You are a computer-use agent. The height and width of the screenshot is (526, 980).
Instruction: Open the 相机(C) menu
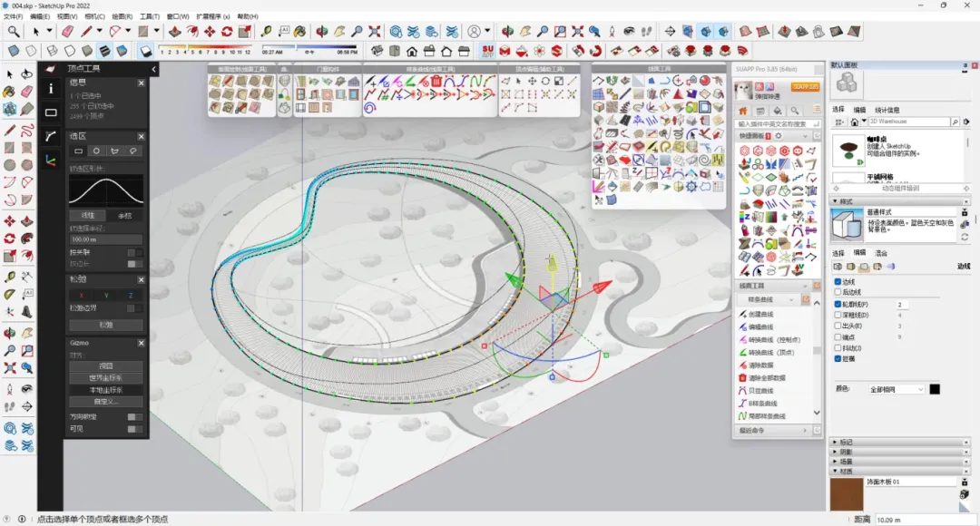click(93, 16)
